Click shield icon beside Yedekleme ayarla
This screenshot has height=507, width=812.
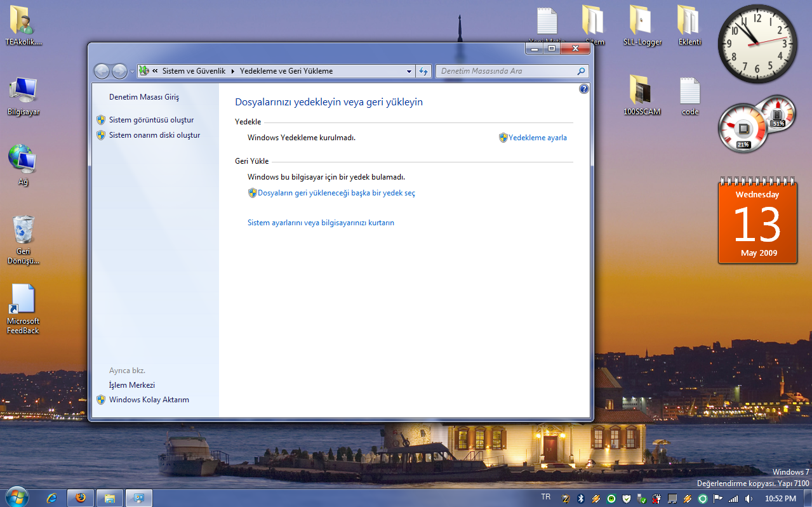(503, 137)
